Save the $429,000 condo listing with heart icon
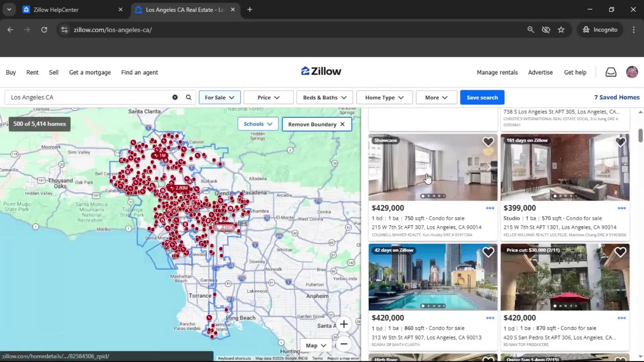The width and height of the screenshot is (644, 362). coord(488,141)
